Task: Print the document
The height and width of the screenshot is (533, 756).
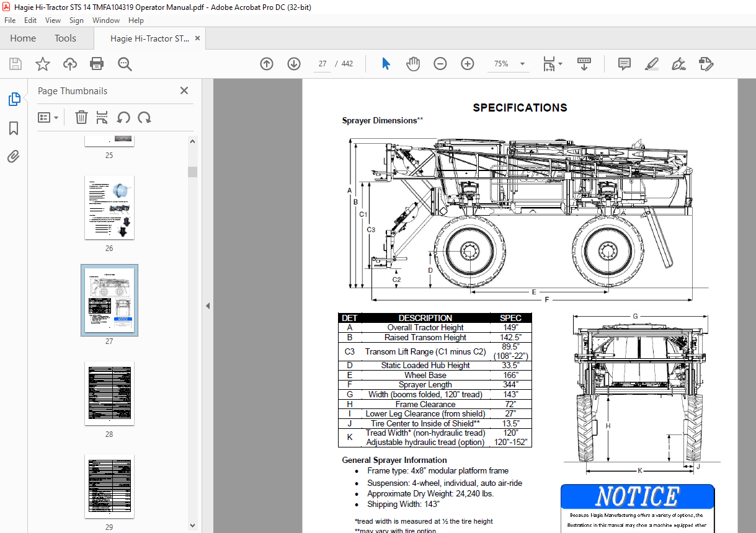Action: coord(97,64)
